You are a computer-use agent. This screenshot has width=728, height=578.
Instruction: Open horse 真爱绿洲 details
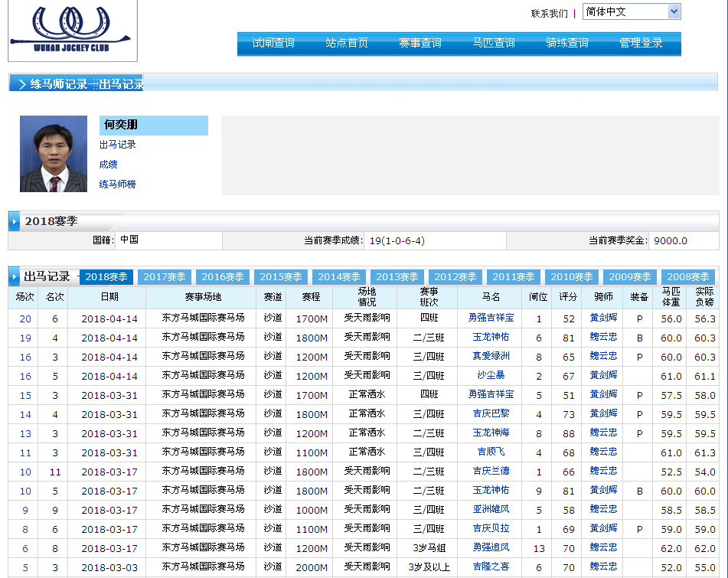pyautogui.click(x=491, y=357)
